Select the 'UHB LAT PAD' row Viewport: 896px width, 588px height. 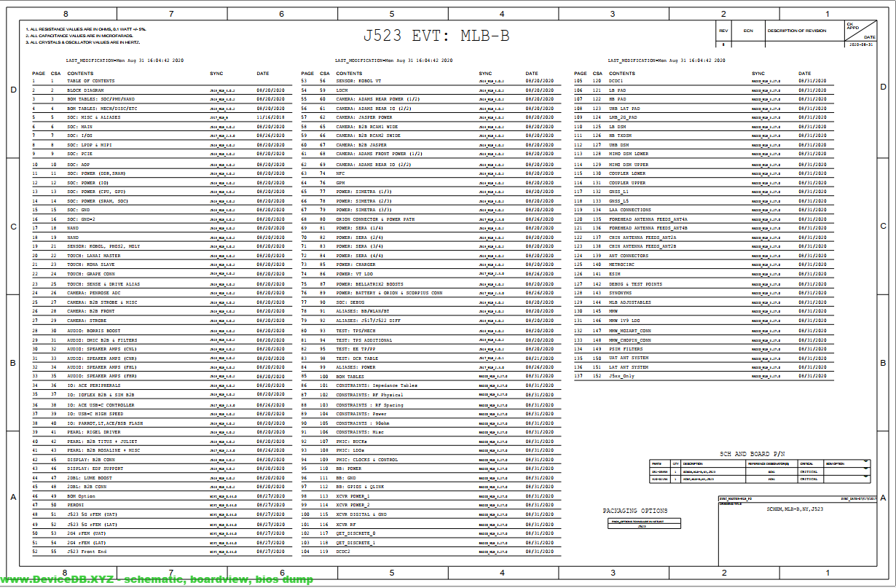click(x=704, y=108)
